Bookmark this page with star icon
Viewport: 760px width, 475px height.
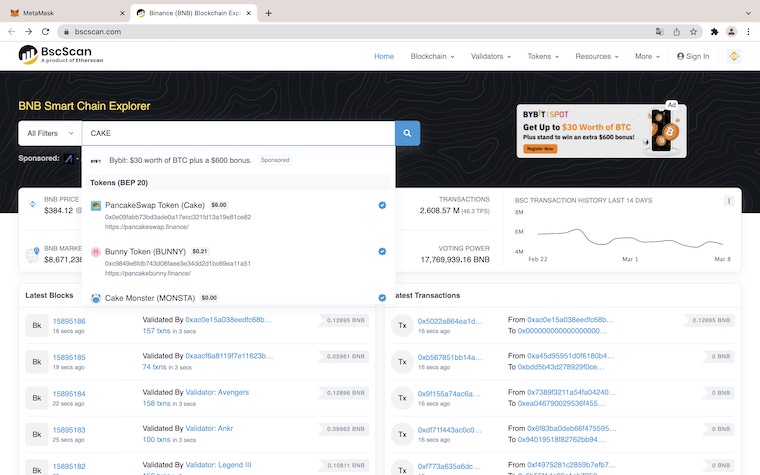[x=695, y=31]
